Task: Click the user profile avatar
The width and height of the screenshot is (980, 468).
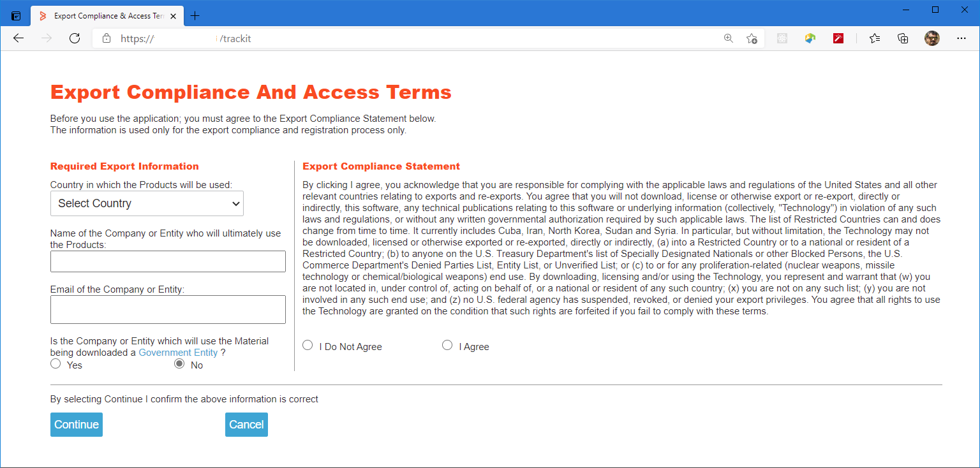Action: point(932,38)
